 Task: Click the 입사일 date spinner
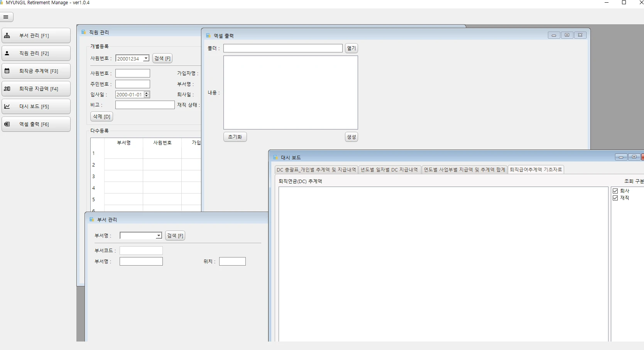click(x=147, y=94)
